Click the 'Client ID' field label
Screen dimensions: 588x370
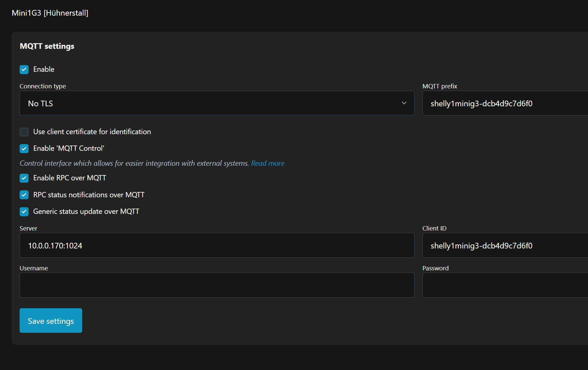pyautogui.click(x=434, y=229)
